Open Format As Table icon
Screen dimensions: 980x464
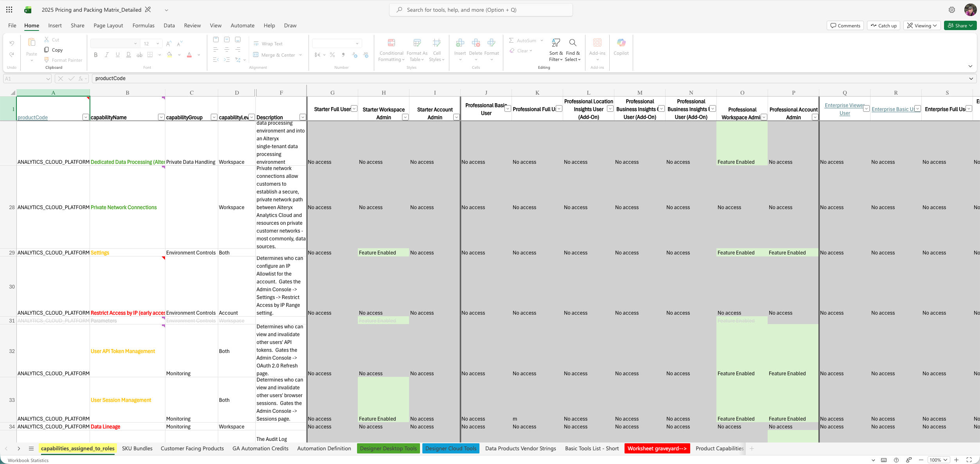coord(417,43)
